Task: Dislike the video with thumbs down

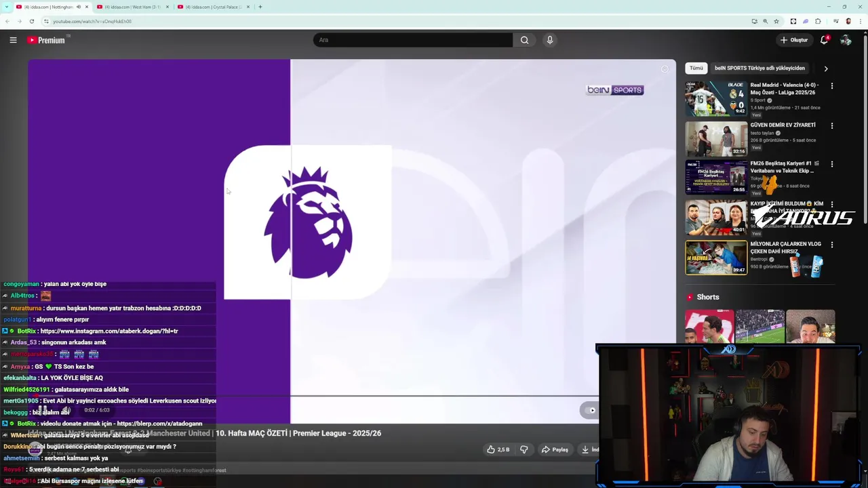Action: [x=524, y=449]
